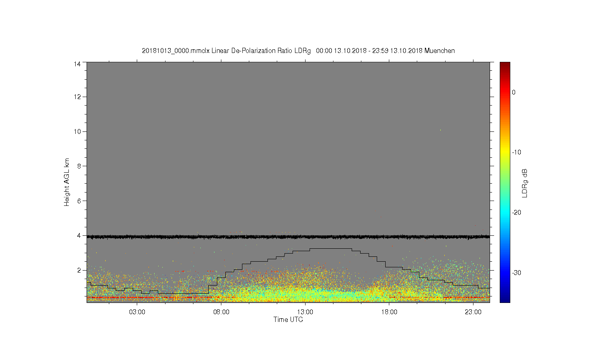Click the 08:00 time tick label
The width and height of the screenshot is (607, 364).
[221, 312]
